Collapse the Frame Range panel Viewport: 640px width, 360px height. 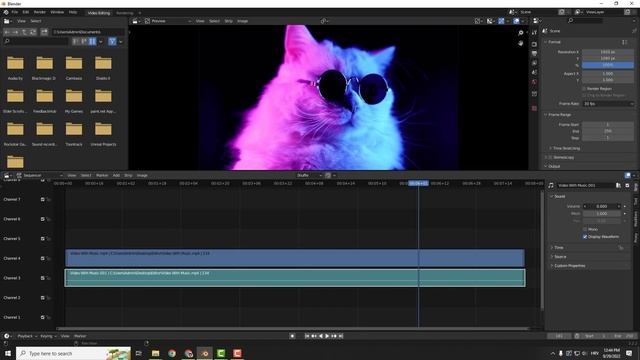[x=559, y=115]
